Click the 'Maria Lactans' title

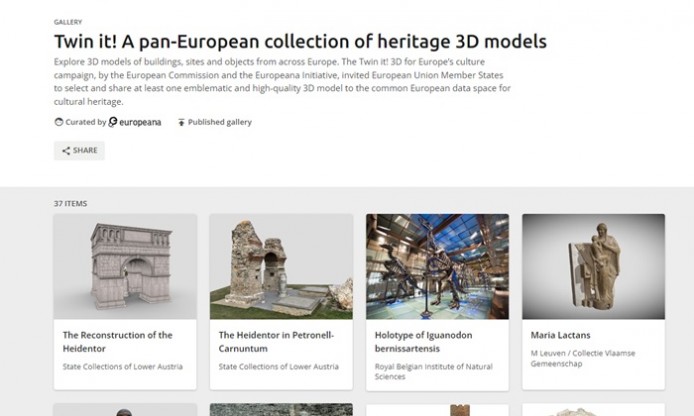pyautogui.click(x=560, y=335)
